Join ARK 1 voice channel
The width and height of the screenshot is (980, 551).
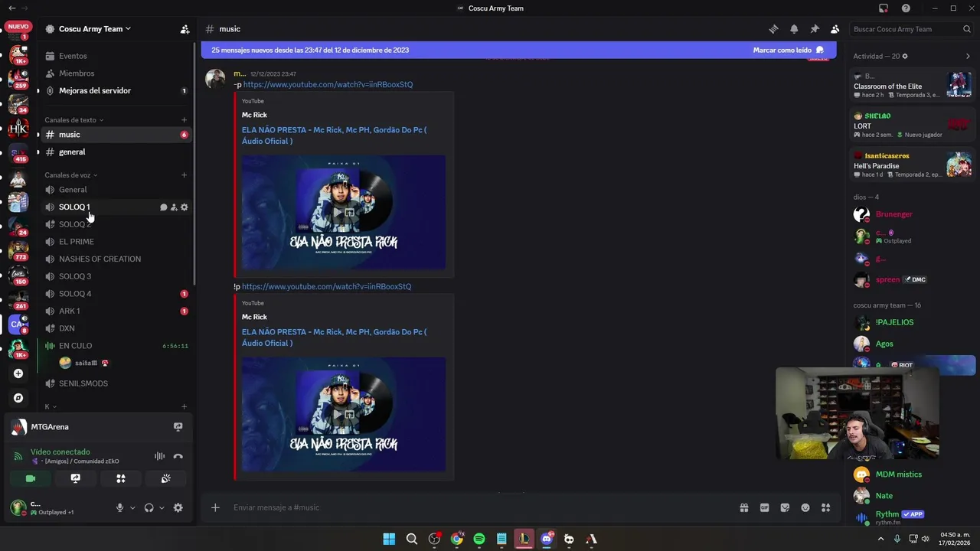(x=115, y=311)
